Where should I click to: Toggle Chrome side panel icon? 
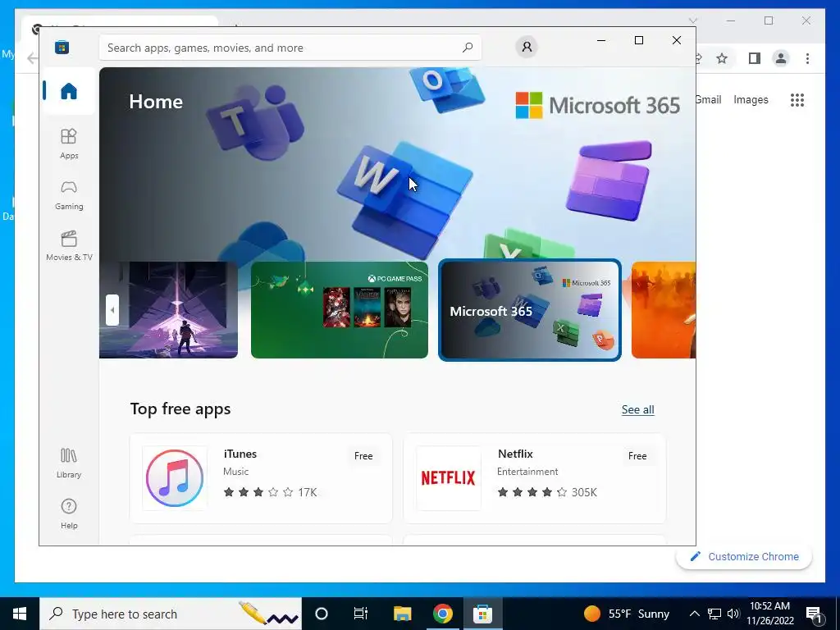(x=755, y=58)
